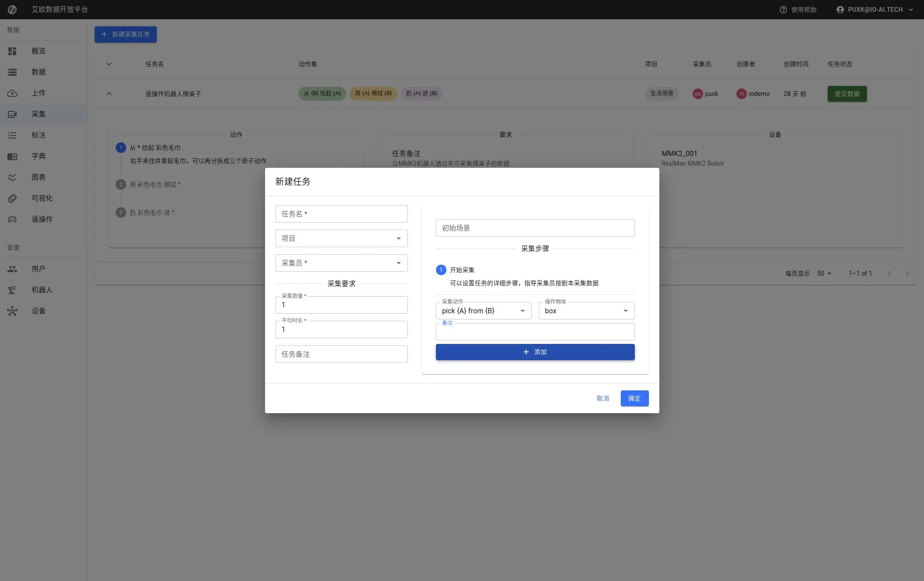
Task: Click the annotation list icon in sidebar
Action: coord(12,135)
